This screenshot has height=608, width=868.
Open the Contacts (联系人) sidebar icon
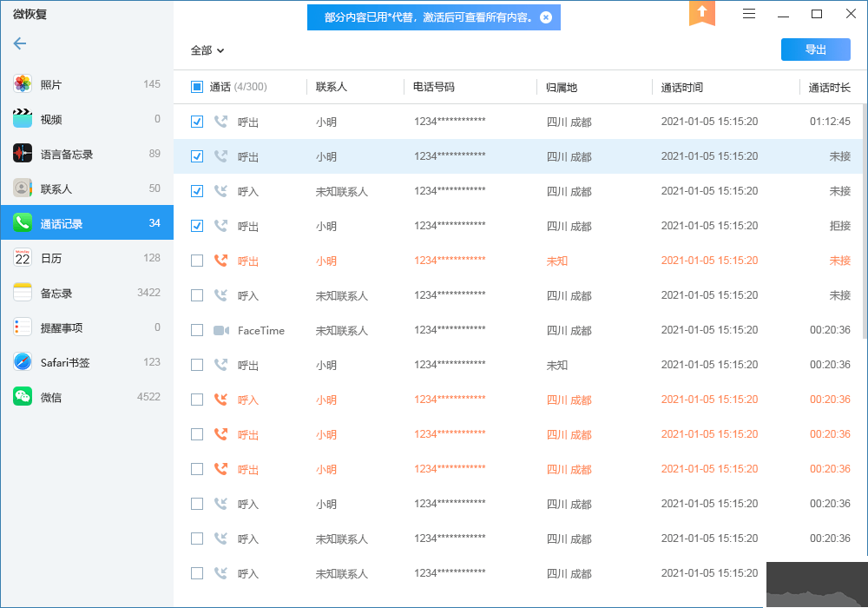(23, 188)
